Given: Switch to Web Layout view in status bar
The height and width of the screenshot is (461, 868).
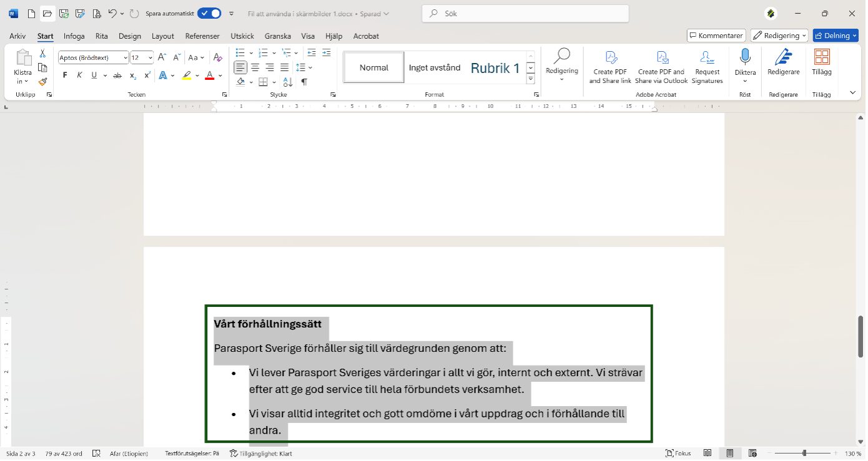Looking at the screenshot, I should (752, 454).
